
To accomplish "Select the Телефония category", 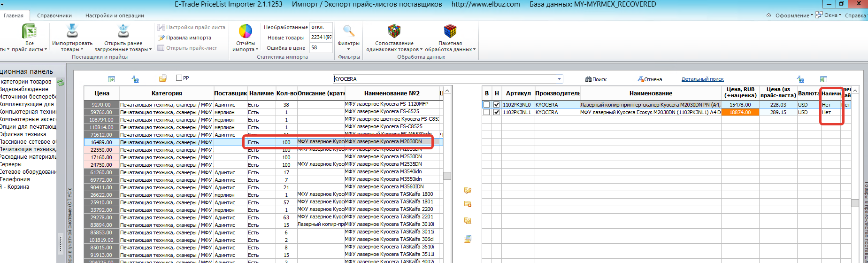I will tap(15, 179).
